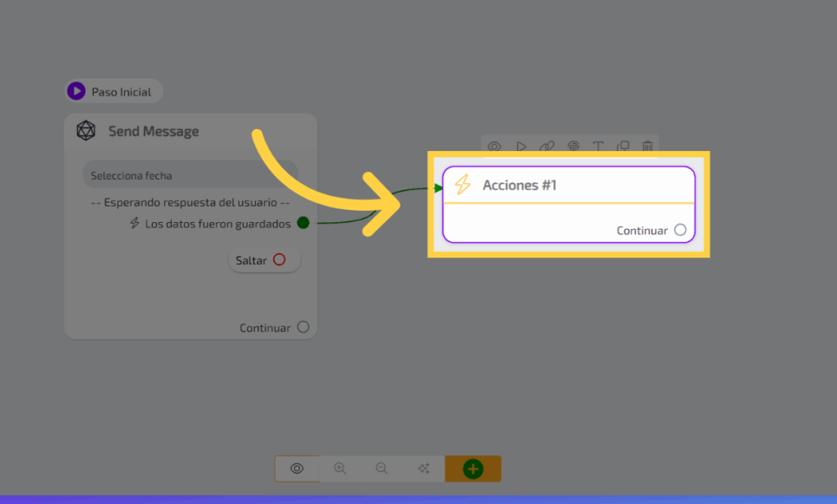This screenshot has width=837, height=504.
Task: Click the play icon in node toolbar
Action: click(x=521, y=146)
